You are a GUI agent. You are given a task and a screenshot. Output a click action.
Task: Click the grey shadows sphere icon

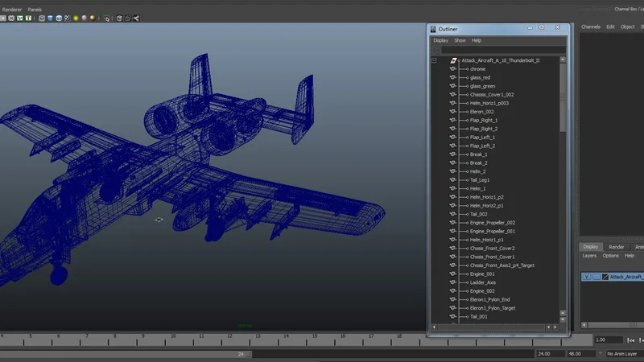(x=85, y=18)
